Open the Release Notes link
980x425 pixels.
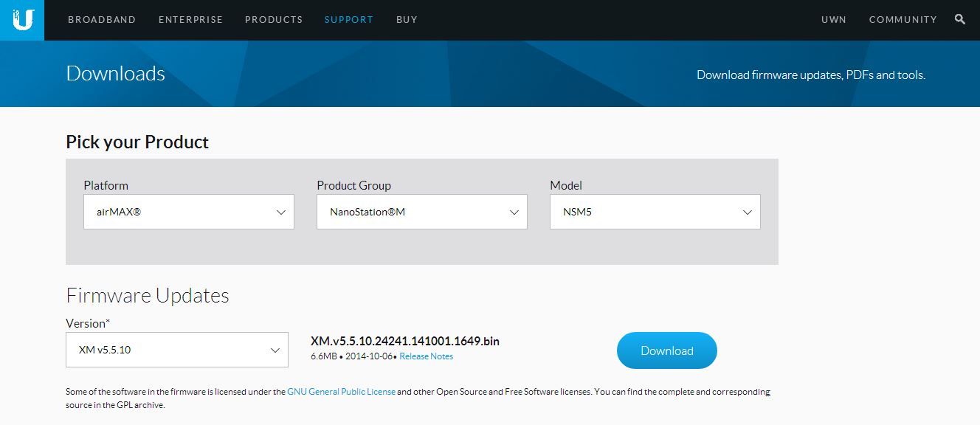click(x=427, y=356)
